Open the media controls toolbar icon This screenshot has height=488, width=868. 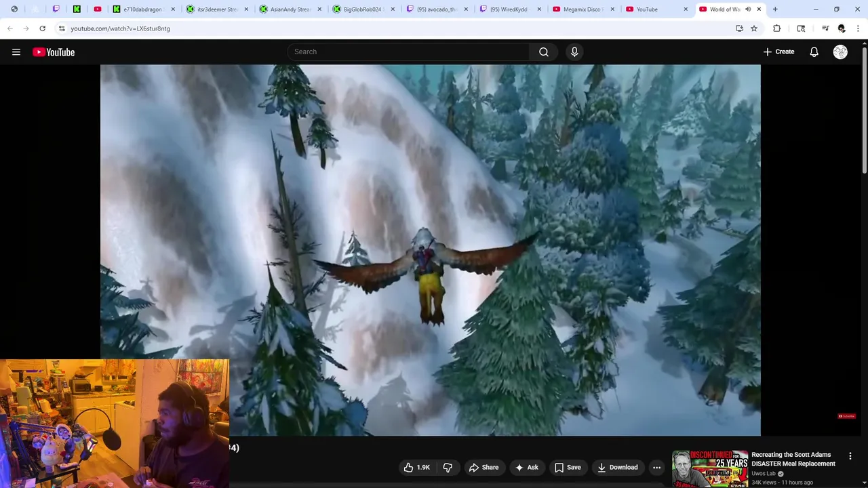click(825, 28)
